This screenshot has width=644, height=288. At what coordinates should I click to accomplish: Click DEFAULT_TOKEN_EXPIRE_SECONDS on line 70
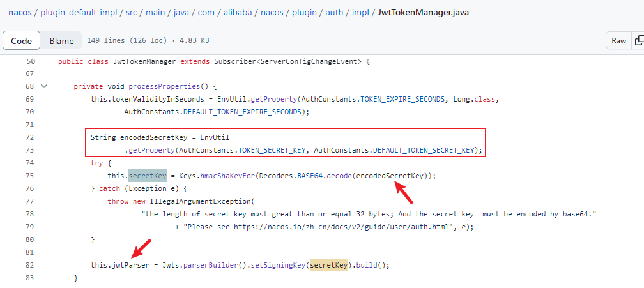coord(242,112)
